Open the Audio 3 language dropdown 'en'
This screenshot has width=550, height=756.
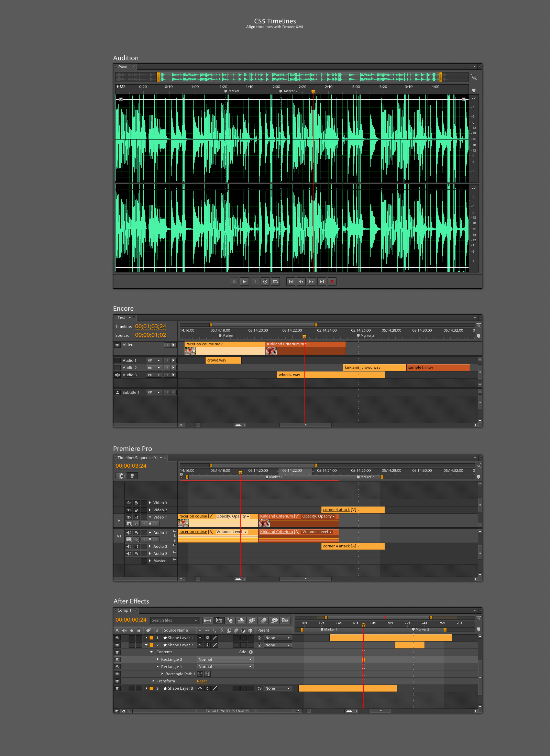click(x=154, y=375)
